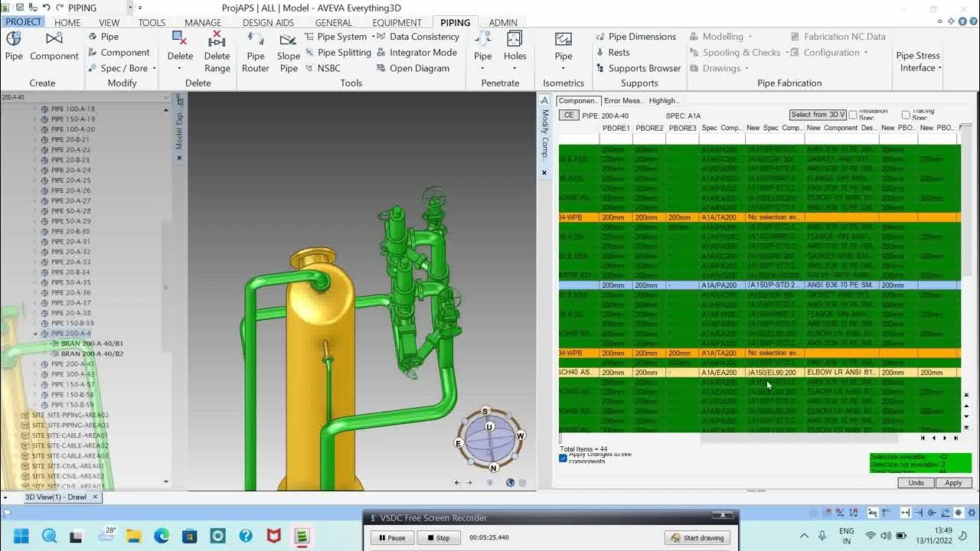Click the redo arrow in title bar
Image resolution: width=980 pixels, height=551 pixels.
(x=60, y=8)
